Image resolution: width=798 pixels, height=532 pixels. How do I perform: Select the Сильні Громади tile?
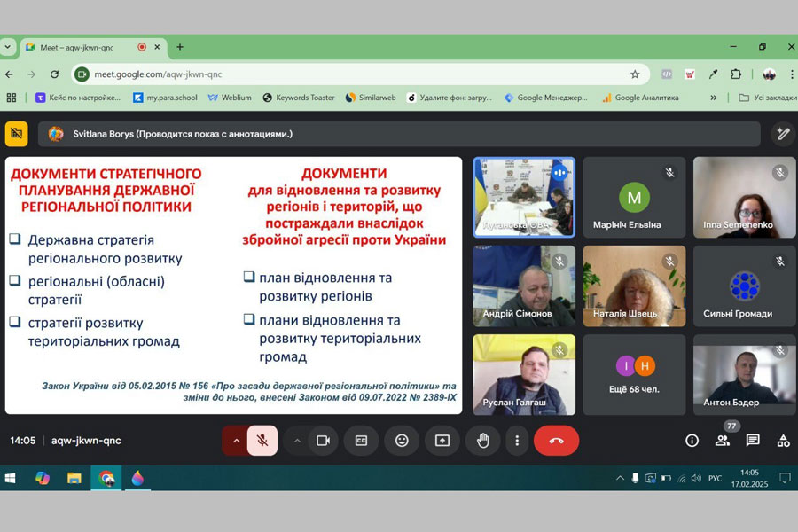click(745, 286)
